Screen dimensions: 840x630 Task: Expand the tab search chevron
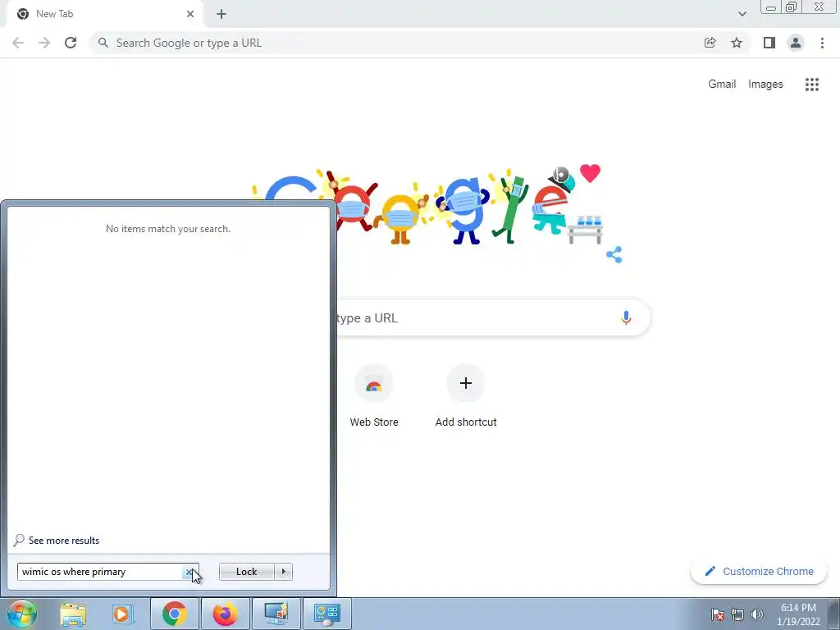tap(742, 14)
